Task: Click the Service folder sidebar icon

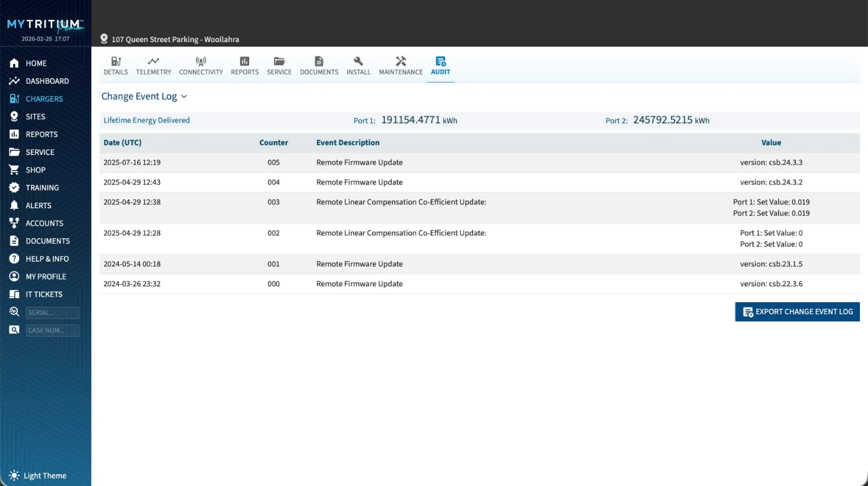Action: (14, 152)
